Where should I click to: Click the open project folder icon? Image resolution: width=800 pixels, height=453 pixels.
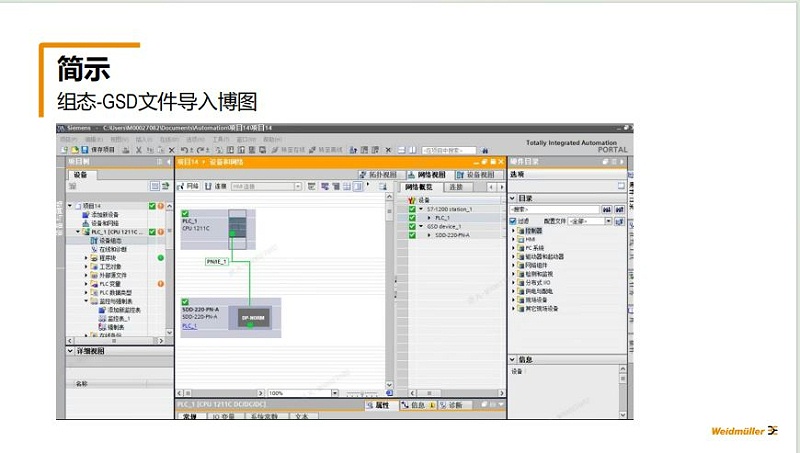pyautogui.click(x=74, y=149)
